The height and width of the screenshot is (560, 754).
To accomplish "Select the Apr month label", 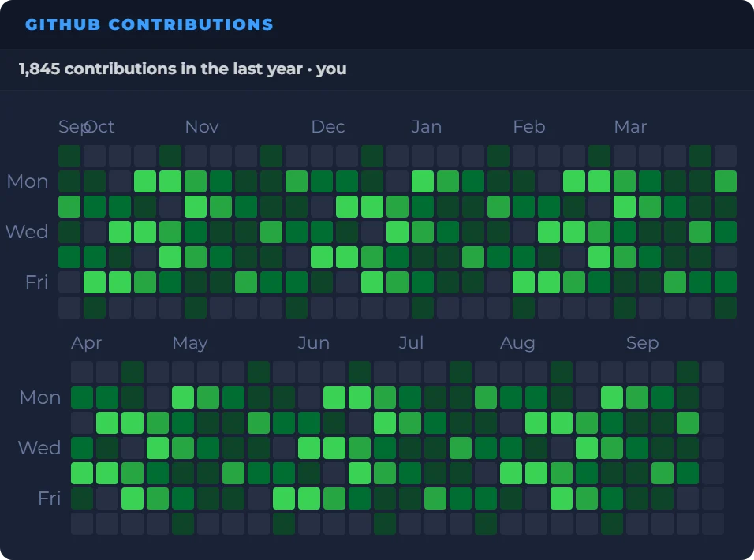I will coord(87,343).
